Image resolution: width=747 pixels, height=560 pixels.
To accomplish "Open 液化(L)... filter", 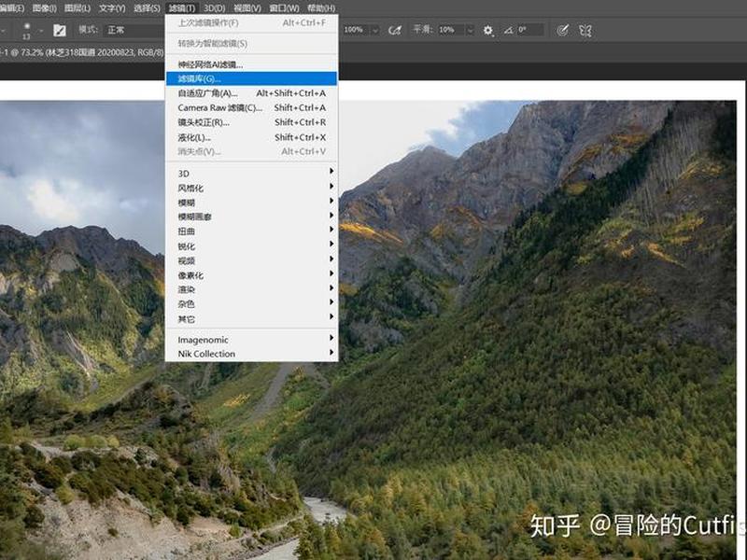I will point(251,137).
